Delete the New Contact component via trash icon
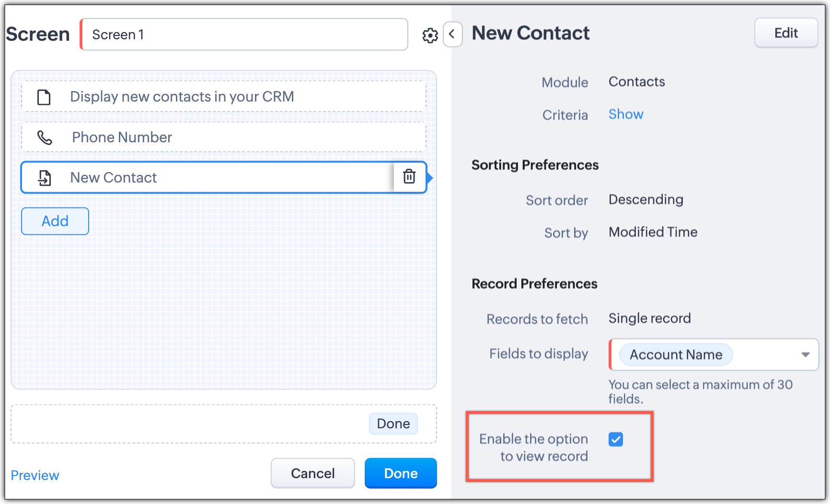 (x=409, y=177)
